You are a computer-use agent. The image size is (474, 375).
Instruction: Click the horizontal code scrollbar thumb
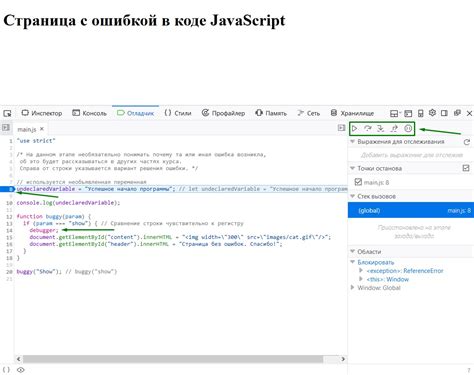point(173,359)
